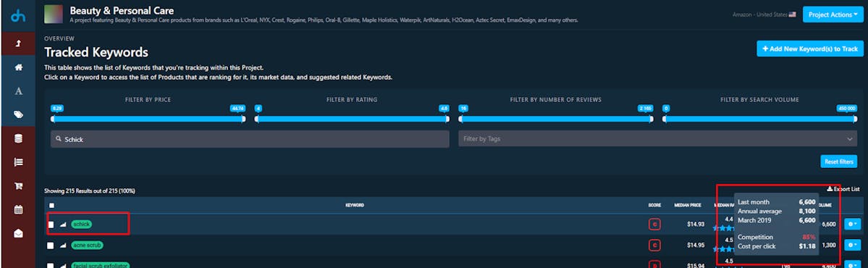Click the $14.93 median price for schick
The width and height of the screenshot is (868, 268).
(x=695, y=225)
